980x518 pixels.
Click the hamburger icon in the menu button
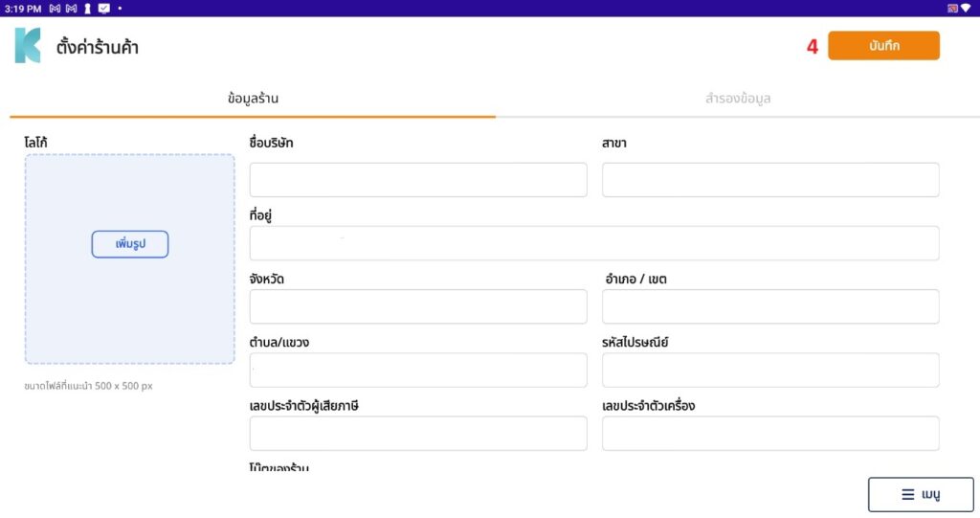pyautogui.click(x=907, y=495)
